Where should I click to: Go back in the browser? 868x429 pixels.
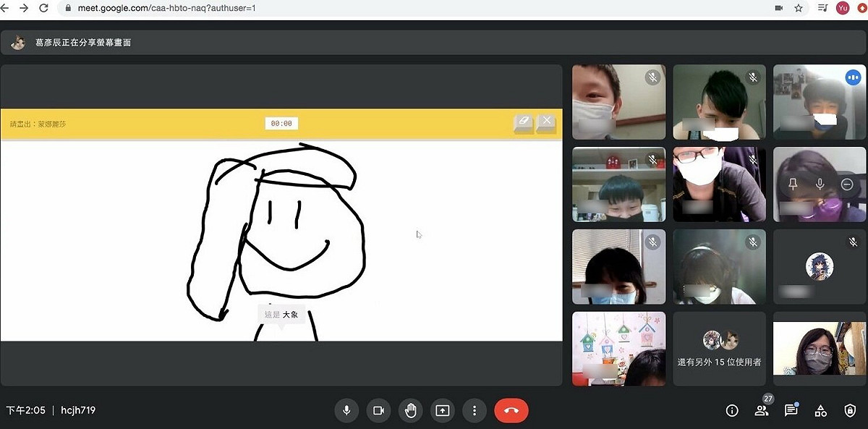point(6,8)
